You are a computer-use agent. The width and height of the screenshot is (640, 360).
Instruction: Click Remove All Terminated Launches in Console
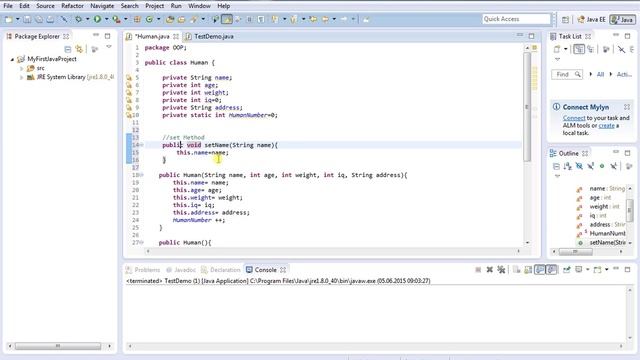click(x=501, y=270)
